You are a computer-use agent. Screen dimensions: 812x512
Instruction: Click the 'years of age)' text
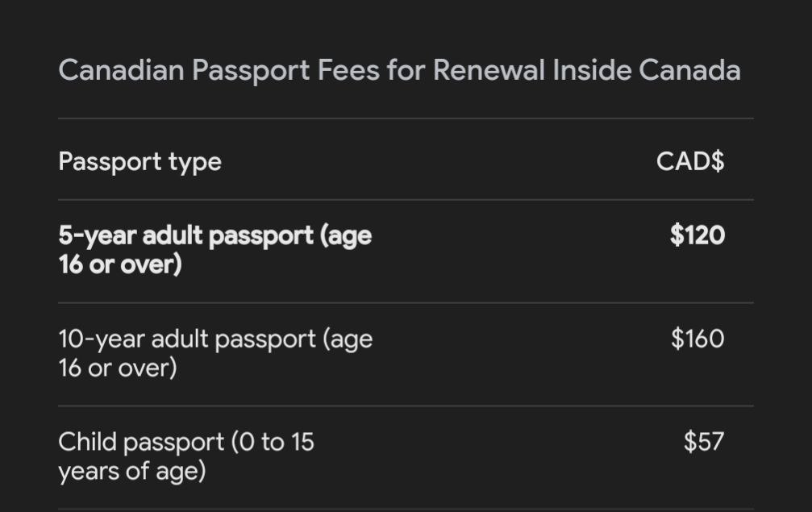coord(131,471)
